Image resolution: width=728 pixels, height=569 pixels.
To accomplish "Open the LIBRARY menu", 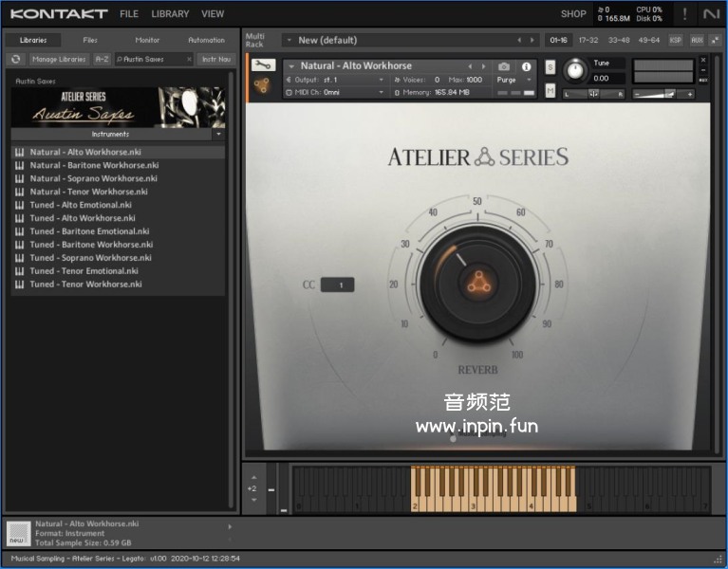I will coord(170,14).
